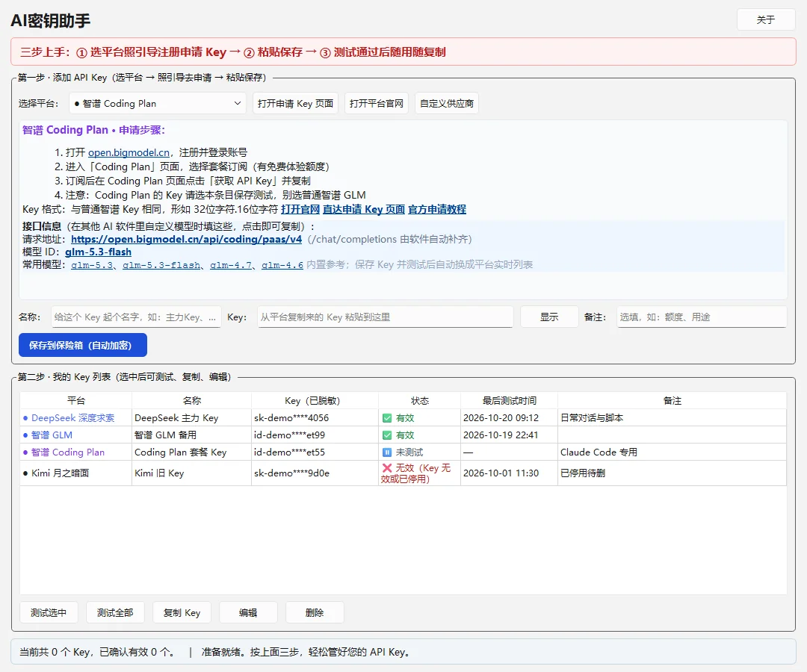
Task: Open the 自定义供应商 dialog
Action: click(x=447, y=103)
